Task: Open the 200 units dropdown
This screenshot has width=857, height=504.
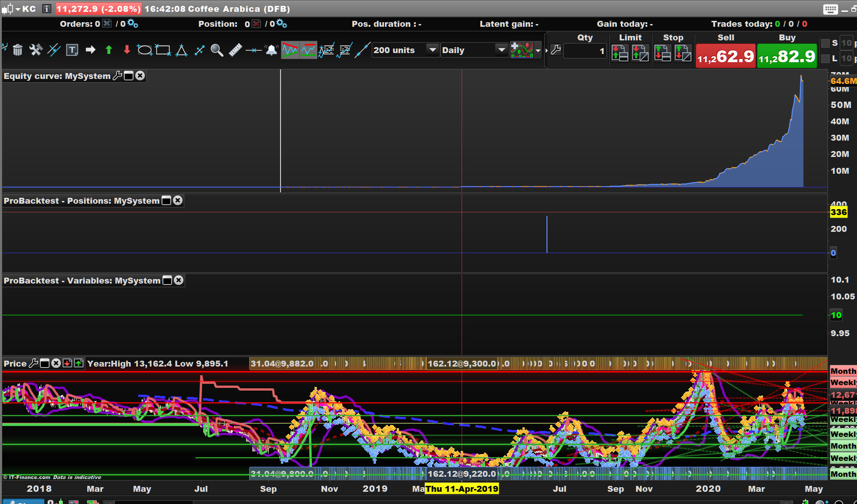Action: click(x=433, y=50)
